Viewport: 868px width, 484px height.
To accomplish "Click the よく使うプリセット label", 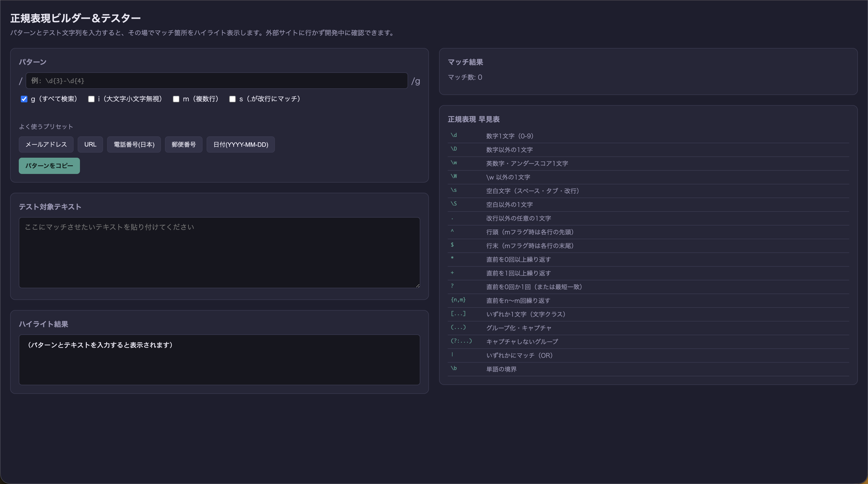I will (46, 127).
